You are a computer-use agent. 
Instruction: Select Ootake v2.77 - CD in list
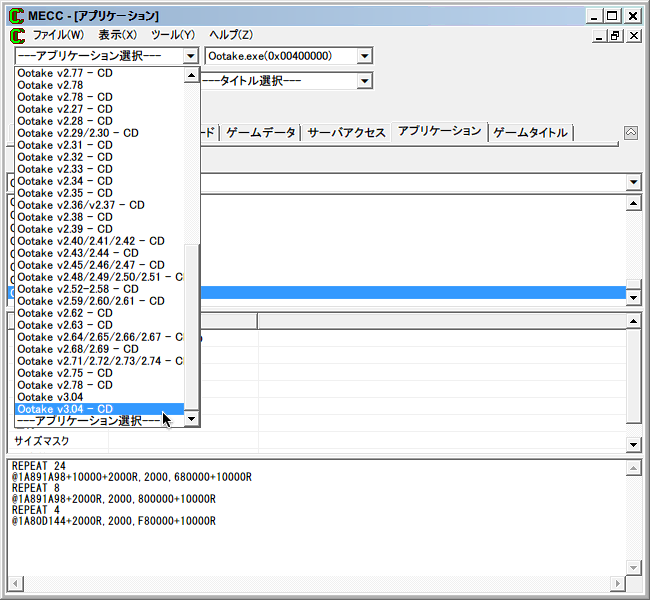point(99,73)
